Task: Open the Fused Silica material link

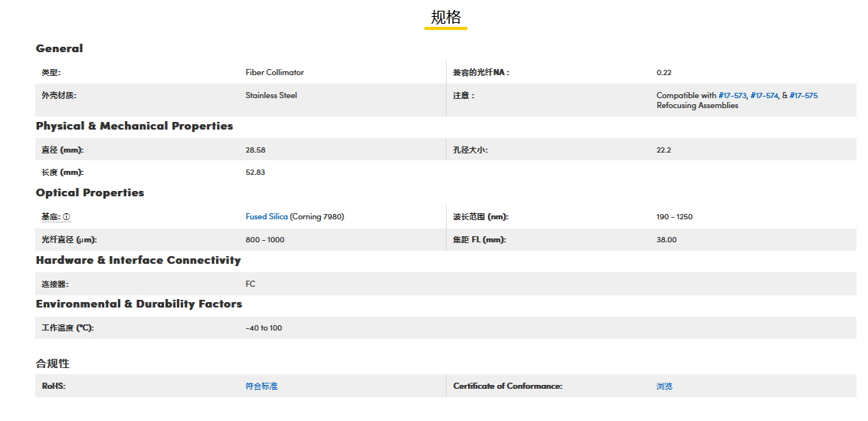Action: point(267,217)
